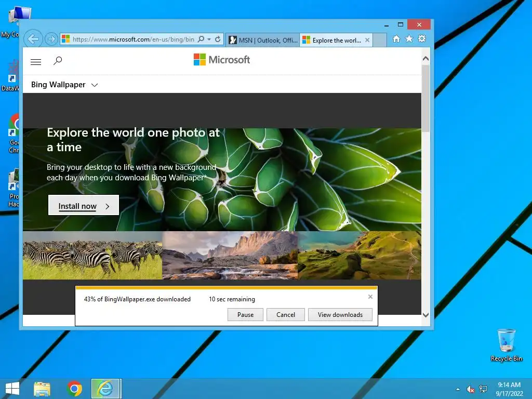The width and height of the screenshot is (532, 399).
Task: View the green hills wallpaper thumbnail
Action: [x=360, y=256]
